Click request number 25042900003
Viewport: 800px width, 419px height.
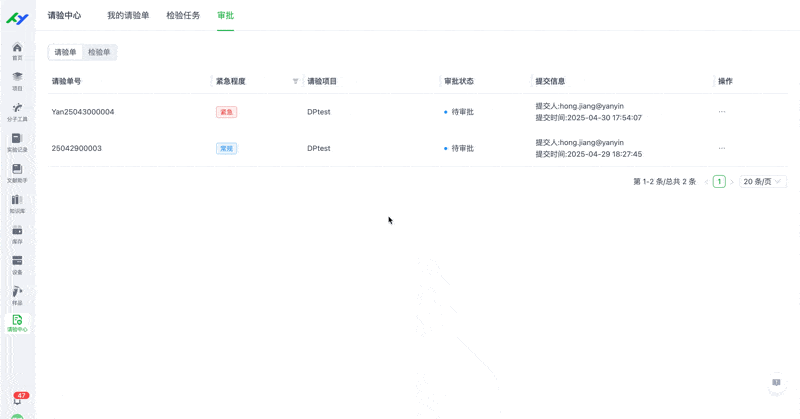click(x=77, y=149)
